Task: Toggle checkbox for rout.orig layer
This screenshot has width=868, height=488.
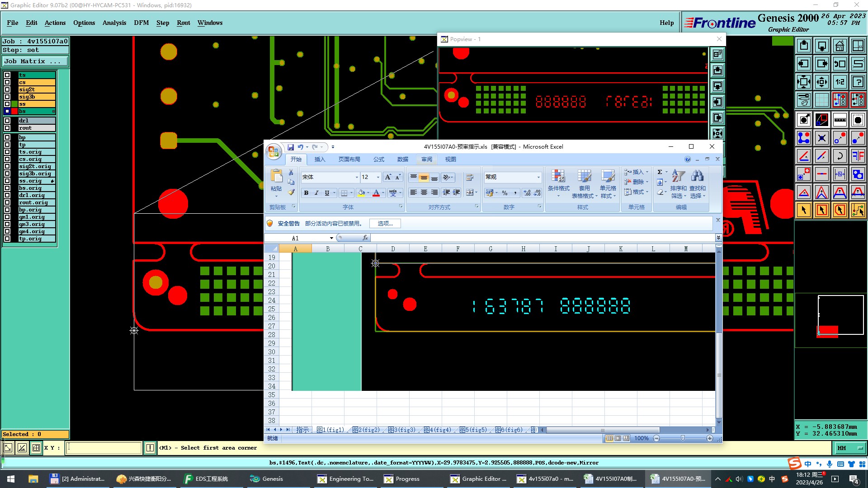Action: coord(7,202)
